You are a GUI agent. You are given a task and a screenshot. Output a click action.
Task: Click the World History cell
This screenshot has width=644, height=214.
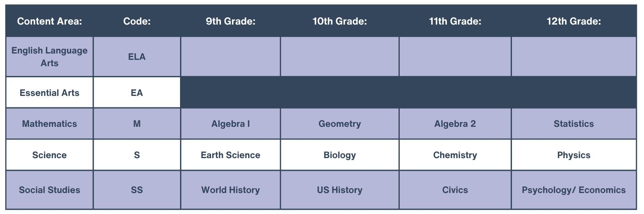(x=230, y=190)
